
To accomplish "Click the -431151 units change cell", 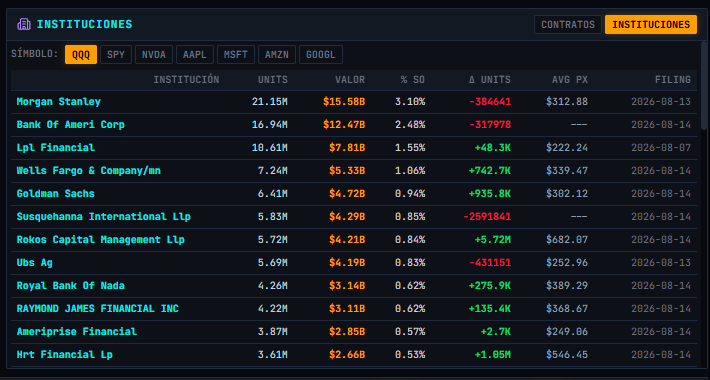I will point(490,263).
